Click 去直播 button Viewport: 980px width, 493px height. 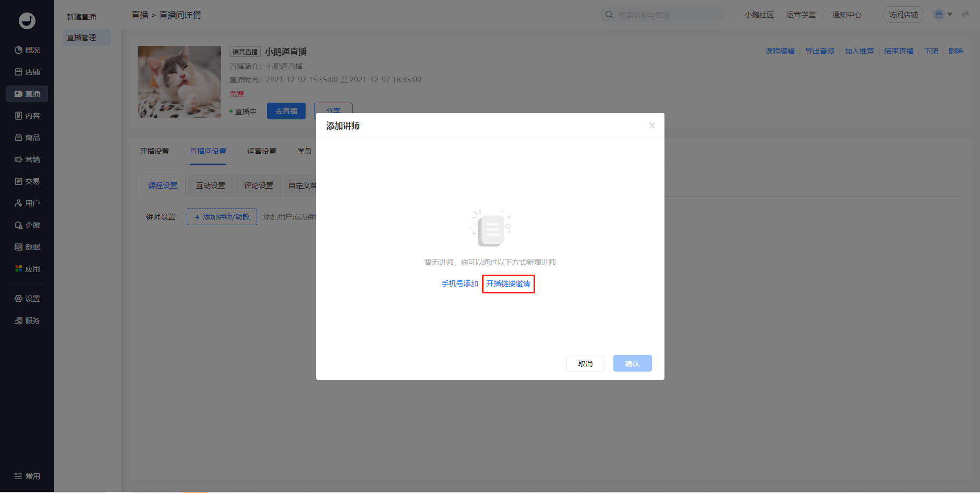(286, 111)
